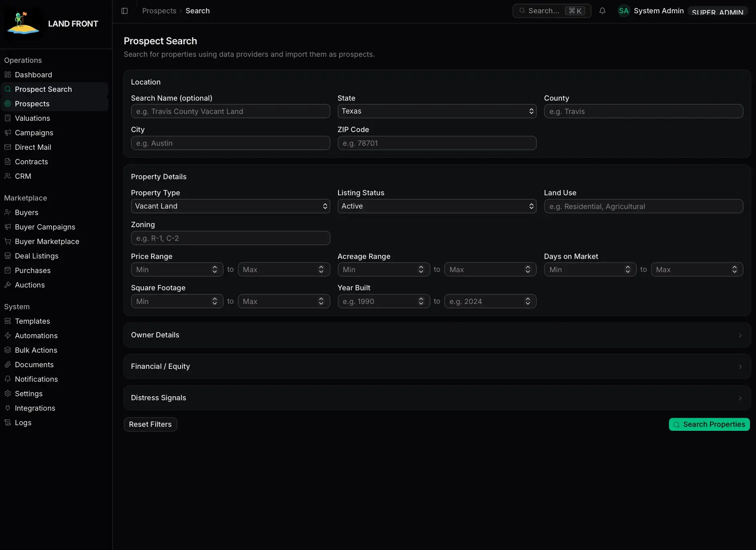
Task: Click the Direct Mail envelope icon
Action: (8, 147)
